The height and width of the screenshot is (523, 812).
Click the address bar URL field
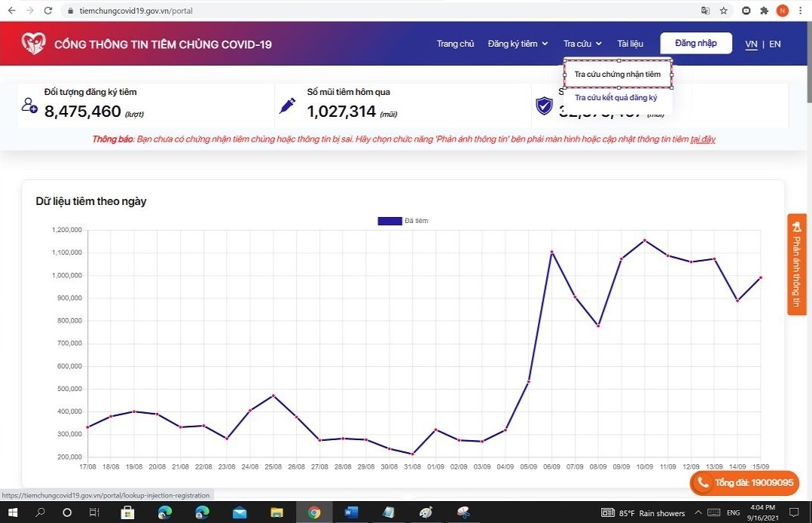(x=383, y=11)
